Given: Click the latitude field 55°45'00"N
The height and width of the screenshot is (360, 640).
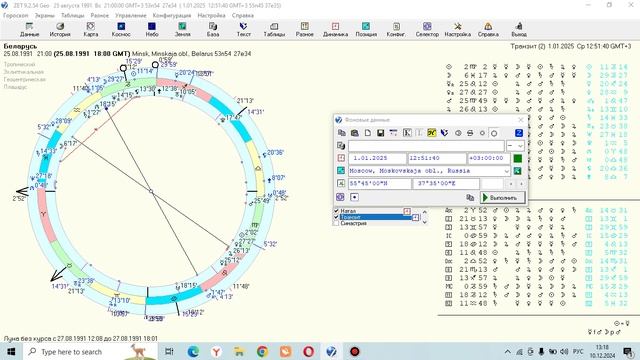Looking at the screenshot, I should pyautogui.click(x=380, y=184).
